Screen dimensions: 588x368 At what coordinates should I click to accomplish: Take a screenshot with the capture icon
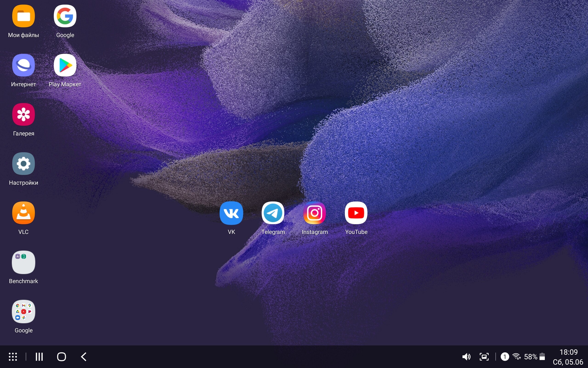(484, 357)
